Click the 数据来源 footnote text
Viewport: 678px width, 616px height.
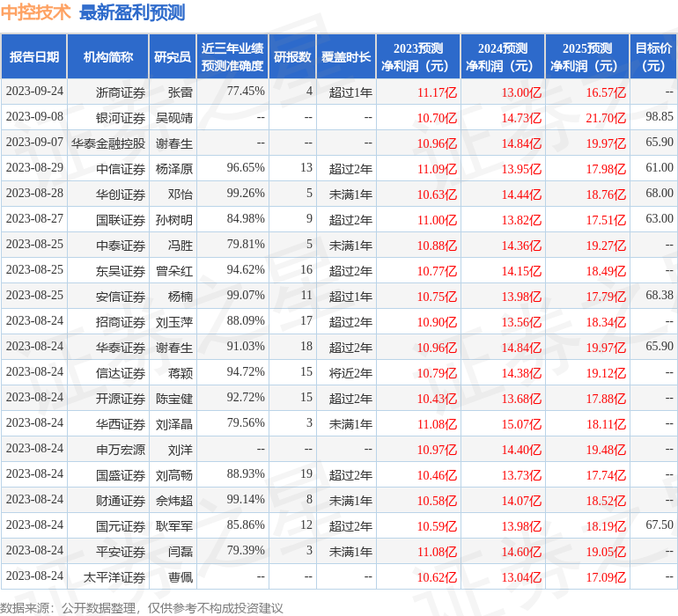[x=142, y=608]
